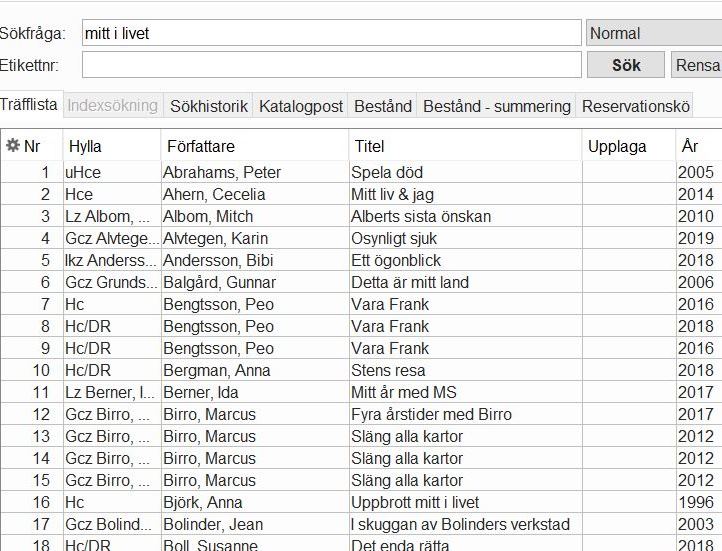Image resolution: width=722 pixels, height=551 pixels.
Task: Select row for Alberts sista önskan
Action: tap(361, 216)
